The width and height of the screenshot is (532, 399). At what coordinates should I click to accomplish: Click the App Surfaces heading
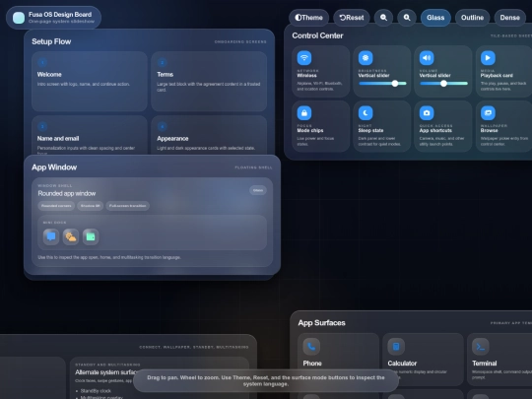point(321,323)
